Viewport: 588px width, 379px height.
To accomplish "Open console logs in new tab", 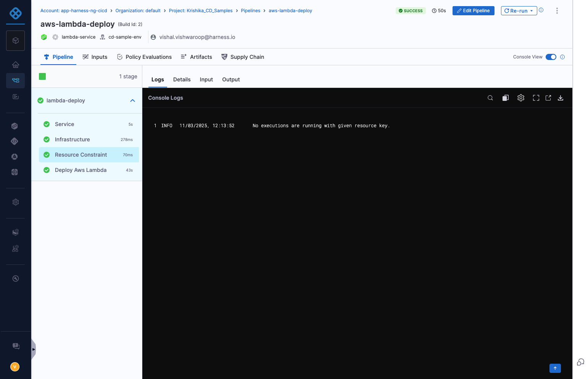I will coord(548,98).
